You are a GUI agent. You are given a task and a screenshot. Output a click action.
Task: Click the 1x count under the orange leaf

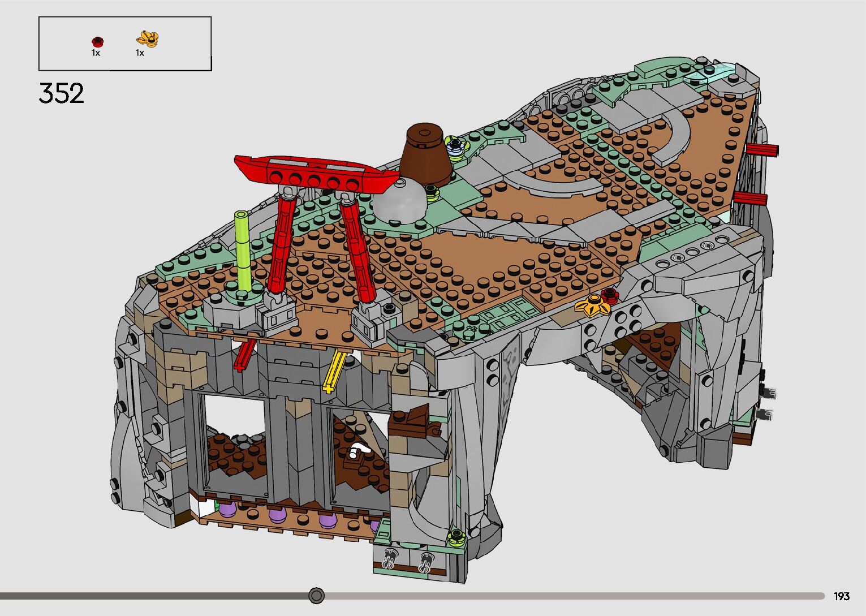[140, 53]
